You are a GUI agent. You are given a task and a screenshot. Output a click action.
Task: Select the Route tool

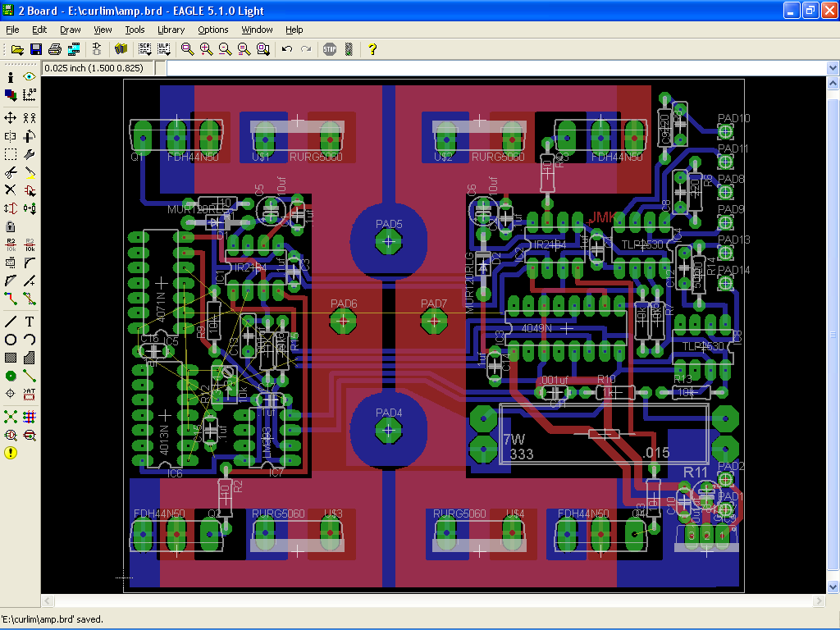coord(10,299)
